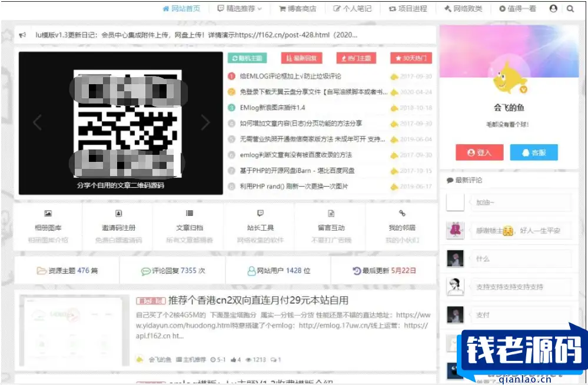Click the 评论回复 speech bubble icon
The width and height of the screenshot is (588, 385).
pos(145,271)
